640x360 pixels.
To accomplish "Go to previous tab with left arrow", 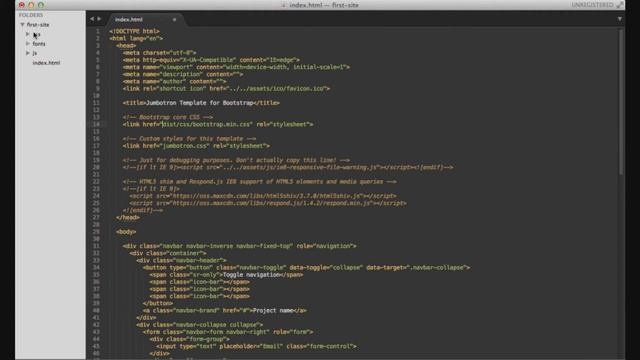I will click(x=92, y=19).
